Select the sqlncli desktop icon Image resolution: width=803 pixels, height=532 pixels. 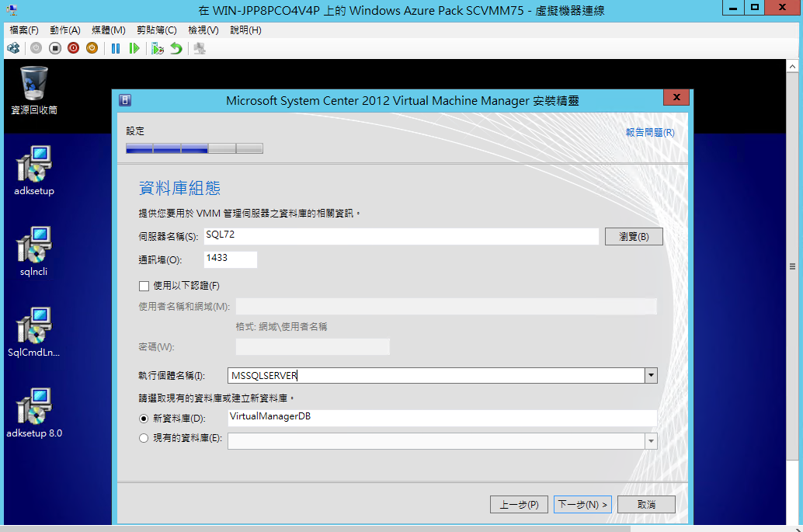[x=34, y=252]
